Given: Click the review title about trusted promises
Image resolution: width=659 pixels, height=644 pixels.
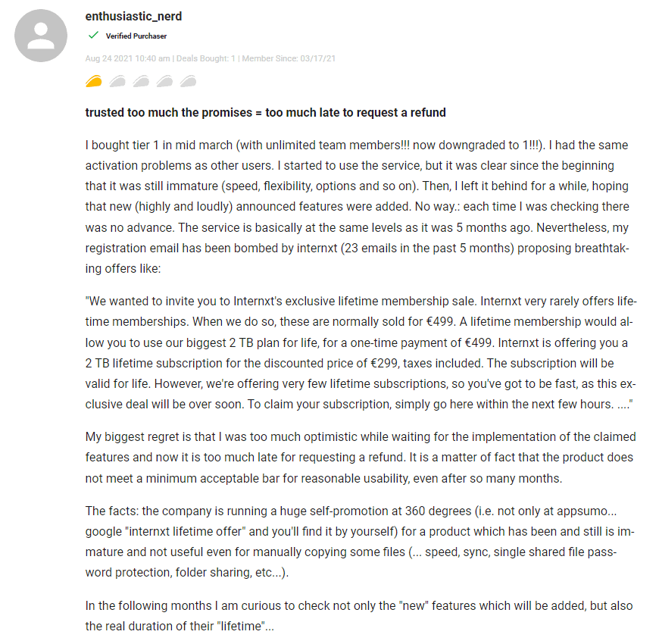Looking at the screenshot, I should point(265,113).
